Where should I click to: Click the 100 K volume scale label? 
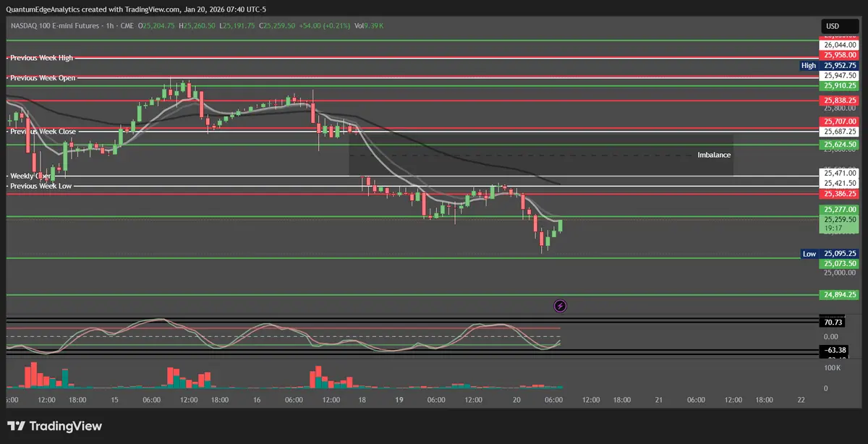pos(832,369)
